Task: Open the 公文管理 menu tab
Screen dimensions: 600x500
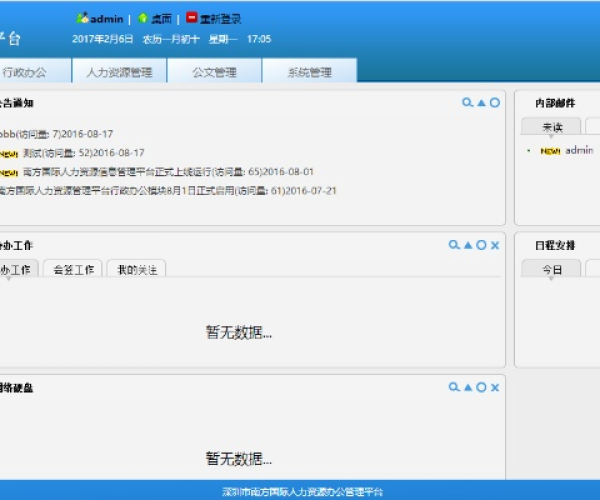Action: click(x=214, y=71)
